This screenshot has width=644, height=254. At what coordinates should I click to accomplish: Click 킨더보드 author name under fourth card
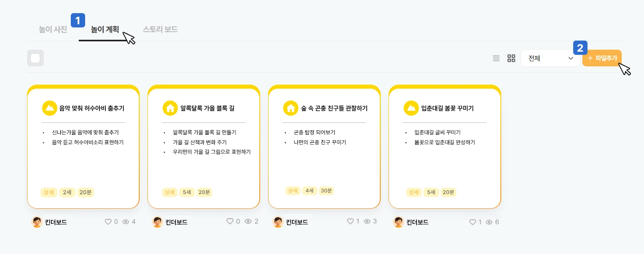click(x=417, y=222)
